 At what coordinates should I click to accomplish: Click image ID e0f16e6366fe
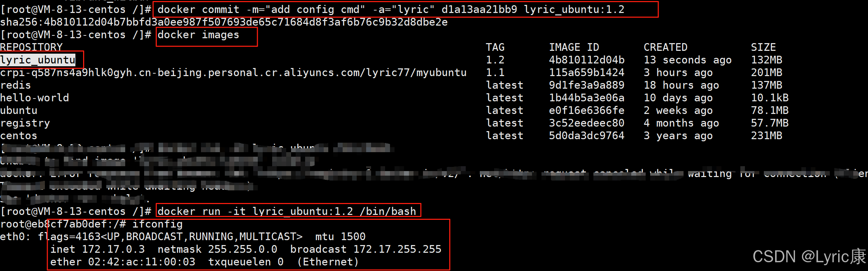point(586,110)
